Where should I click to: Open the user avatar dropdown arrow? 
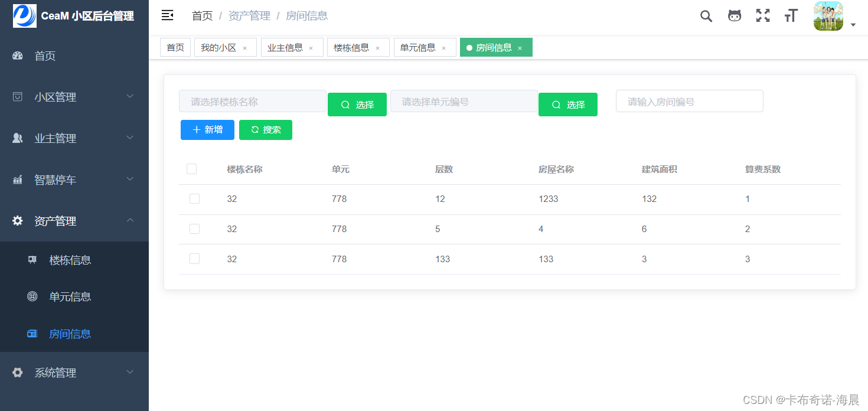(x=853, y=24)
